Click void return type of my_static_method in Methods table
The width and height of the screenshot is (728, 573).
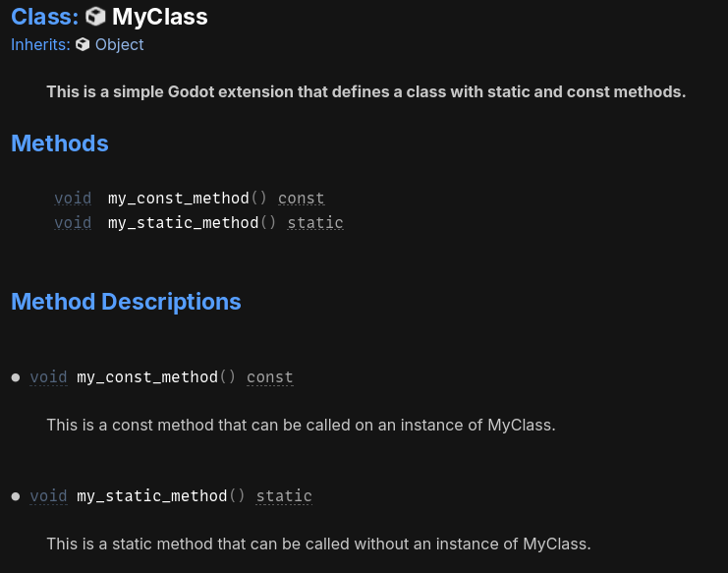pos(73,223)
